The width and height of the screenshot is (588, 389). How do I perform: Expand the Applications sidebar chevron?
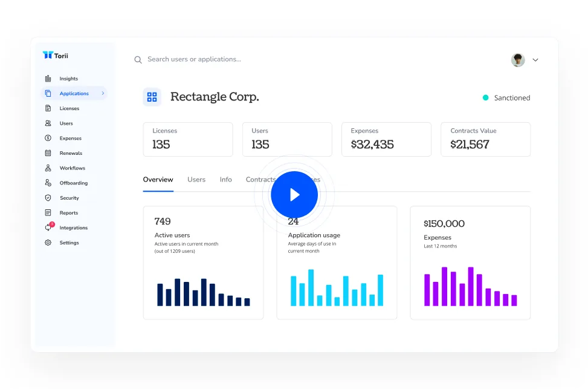click(103, 93)
